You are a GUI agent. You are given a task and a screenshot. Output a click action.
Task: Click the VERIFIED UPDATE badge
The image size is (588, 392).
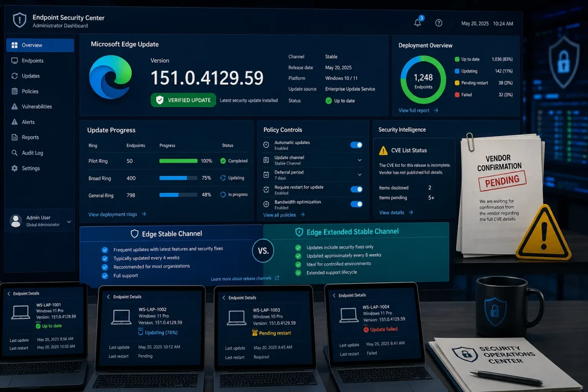pos(183,100)
